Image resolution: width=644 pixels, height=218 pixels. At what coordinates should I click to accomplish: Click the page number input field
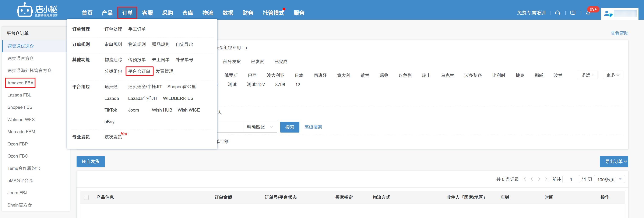pos(571,179)
